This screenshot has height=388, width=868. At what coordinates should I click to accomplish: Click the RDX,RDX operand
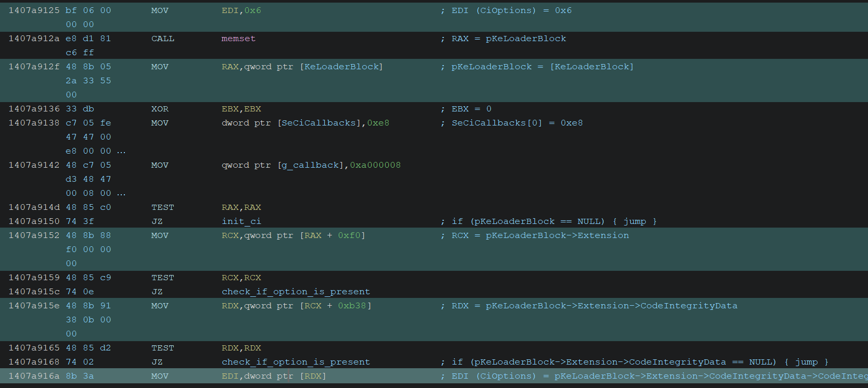pyautogui.click(x=241, y=348)
